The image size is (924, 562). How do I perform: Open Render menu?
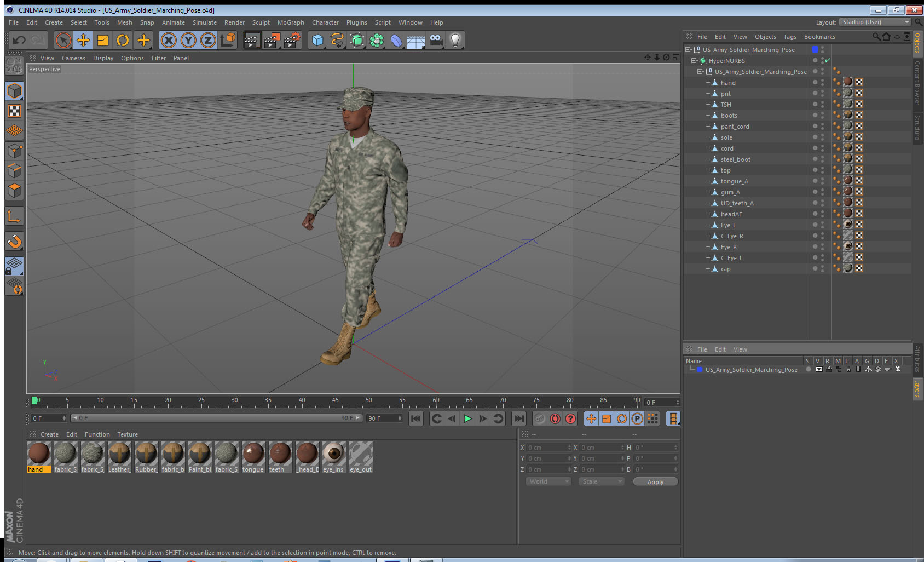234,22
